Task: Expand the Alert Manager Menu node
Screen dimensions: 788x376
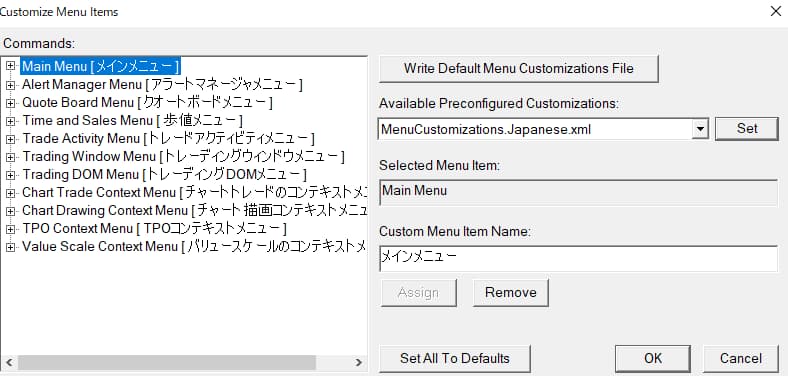Action: click(10, 85)
